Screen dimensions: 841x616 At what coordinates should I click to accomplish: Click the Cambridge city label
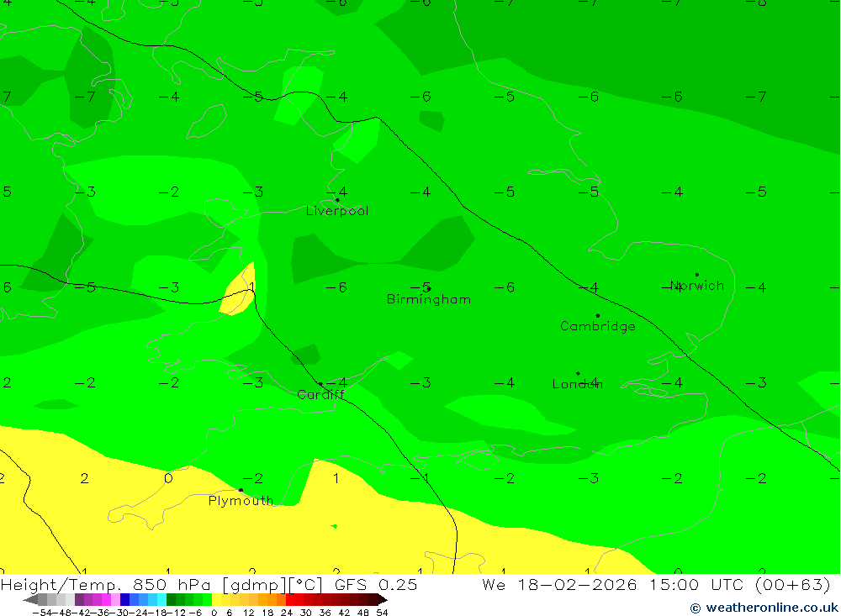597,326
